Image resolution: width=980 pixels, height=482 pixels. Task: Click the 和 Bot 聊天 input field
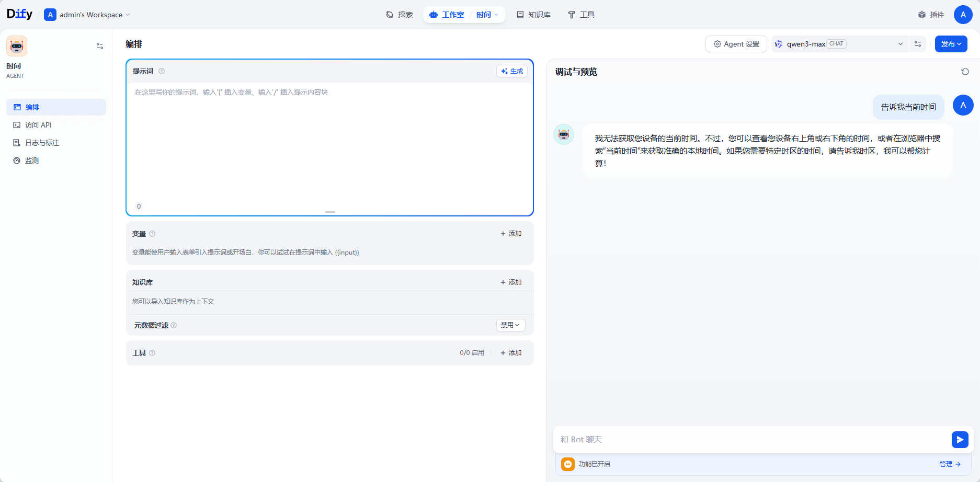click(x=753, y=440)
